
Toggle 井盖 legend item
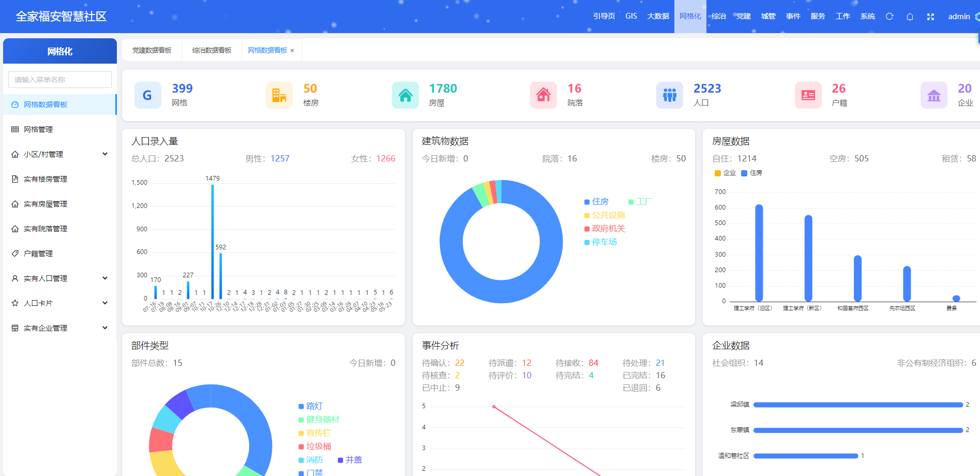coord(350,460)
